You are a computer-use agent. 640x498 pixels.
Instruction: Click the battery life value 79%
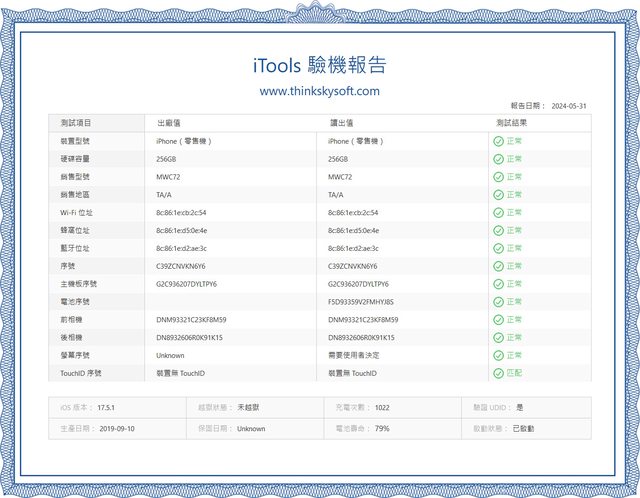382,429
